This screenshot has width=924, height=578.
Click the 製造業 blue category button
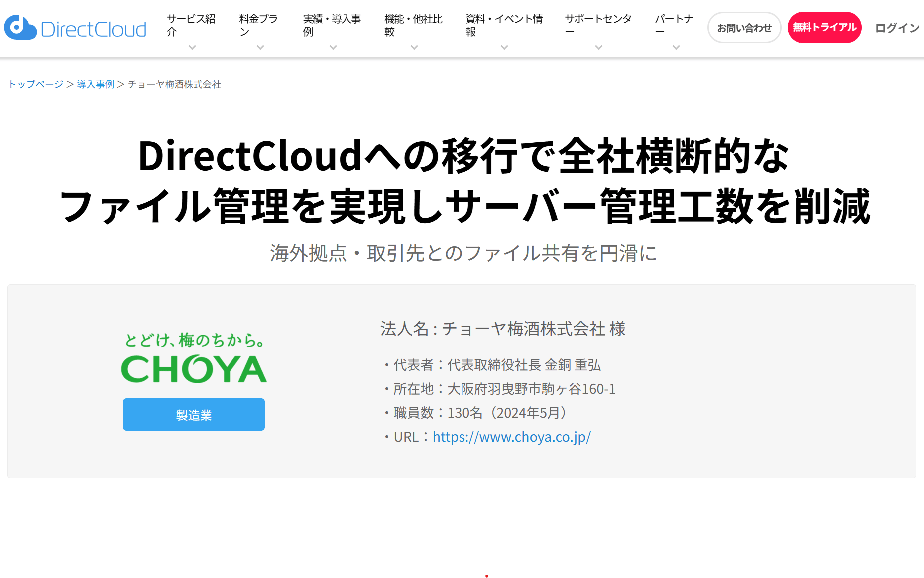coord(194,414)
